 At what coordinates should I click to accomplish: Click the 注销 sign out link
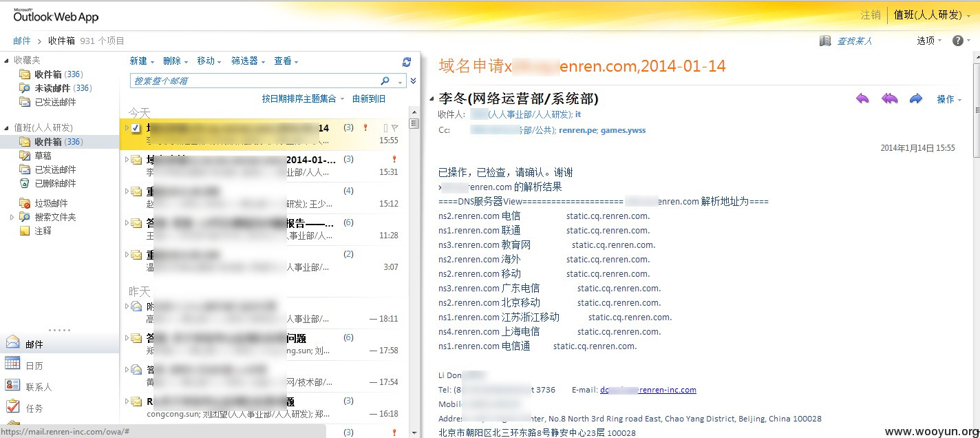871,14
